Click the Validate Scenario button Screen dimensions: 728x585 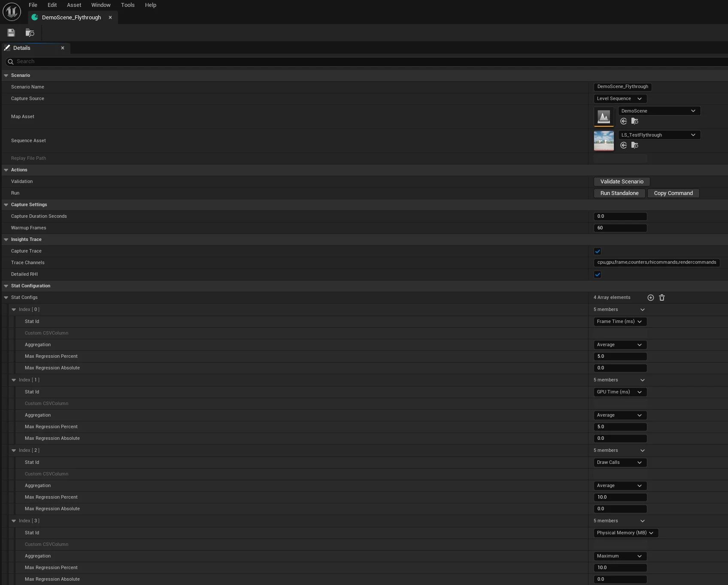click(x=622, y=181)
